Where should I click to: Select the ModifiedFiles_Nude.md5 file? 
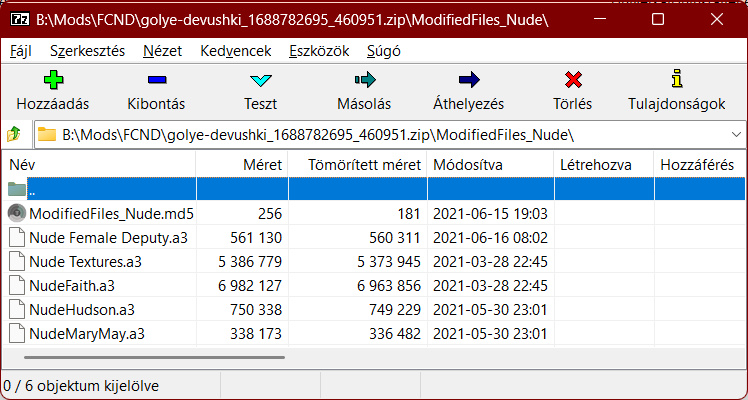(111, 213)
